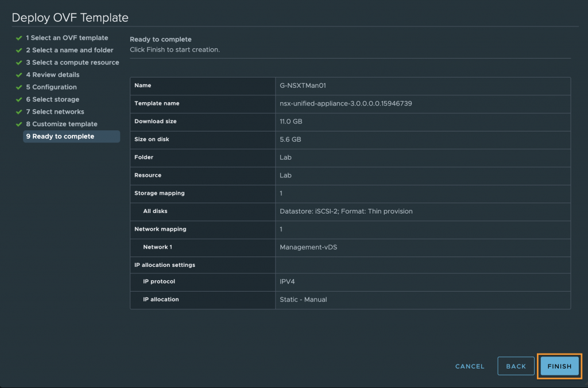The width and height of the screenshot is (588, 388).
Task: Click the checkmark next to Customize template
Action: (19, 124)
